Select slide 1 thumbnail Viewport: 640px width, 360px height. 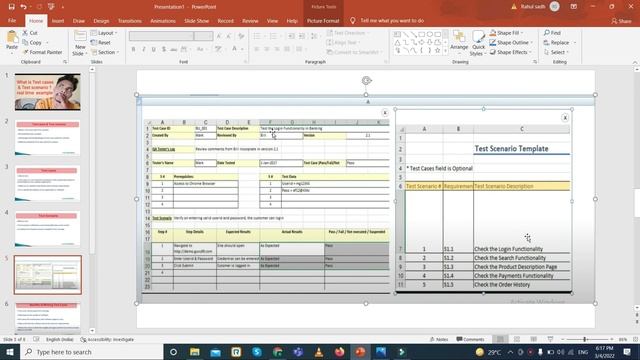[x=48, y=92]
